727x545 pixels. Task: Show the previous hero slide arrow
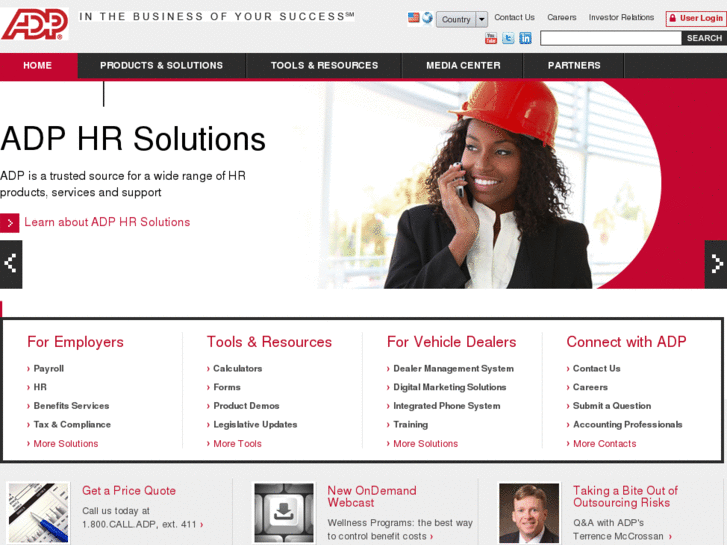click(x=11, y=264)
